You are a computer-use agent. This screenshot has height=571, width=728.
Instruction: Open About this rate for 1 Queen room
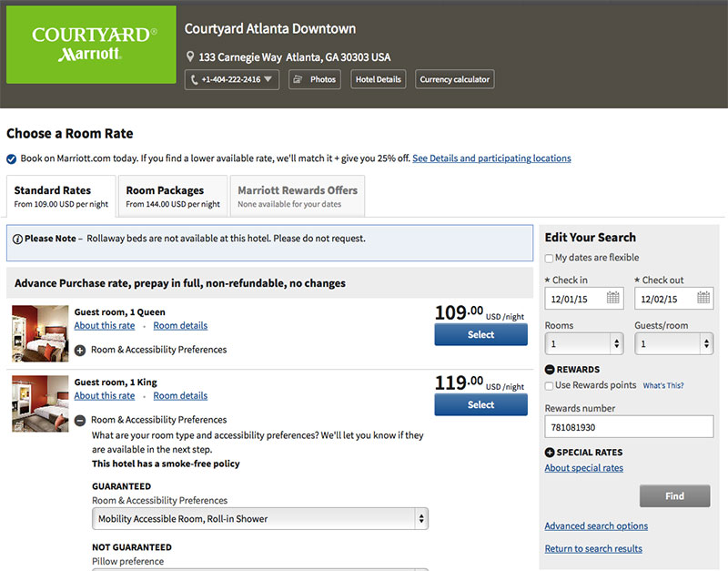(105, 326)
